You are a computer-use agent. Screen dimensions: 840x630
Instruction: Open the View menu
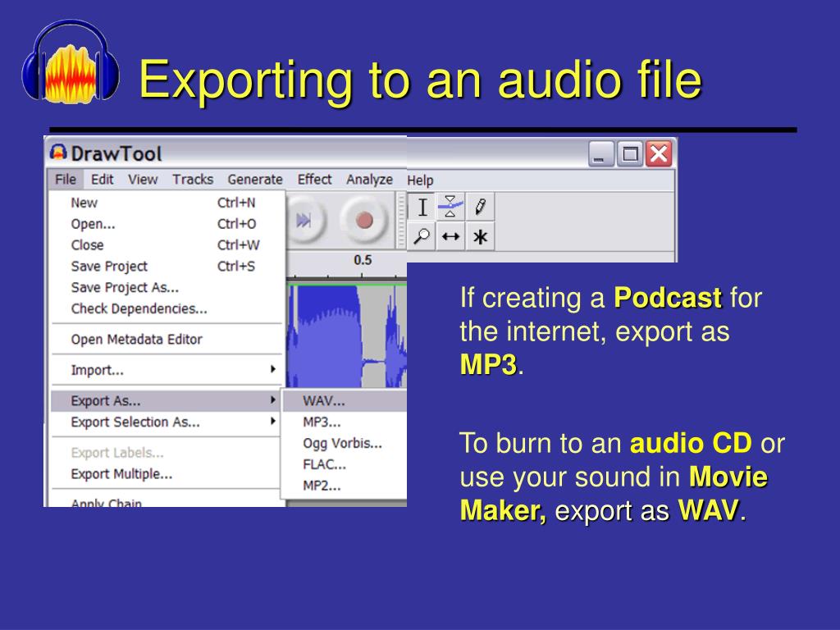tap(143, 180)
